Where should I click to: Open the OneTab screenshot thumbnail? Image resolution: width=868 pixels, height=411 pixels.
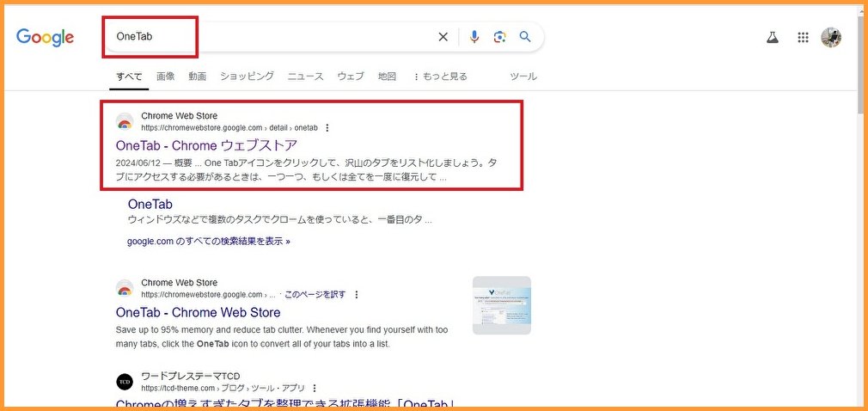502,305
